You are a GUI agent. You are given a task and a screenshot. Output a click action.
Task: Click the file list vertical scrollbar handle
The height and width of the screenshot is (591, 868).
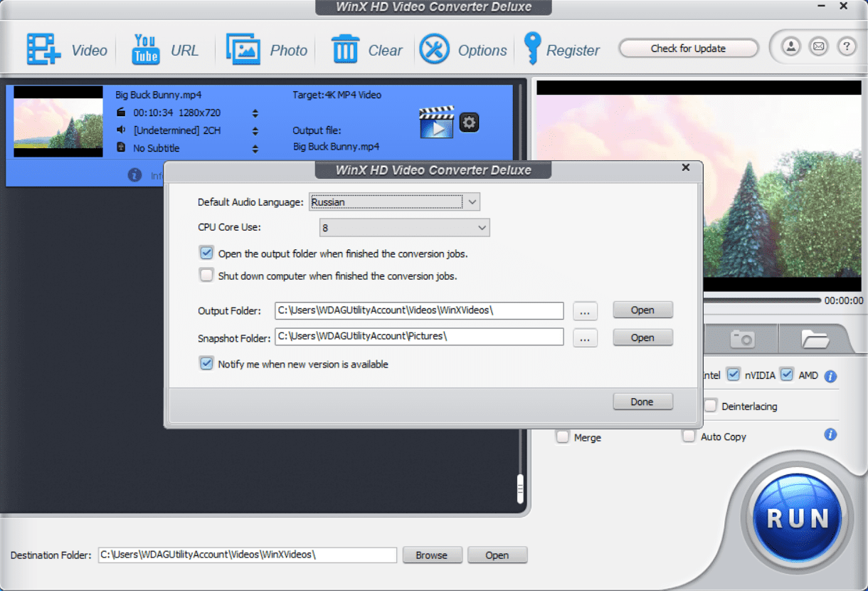pyautogui.click(x=520, y=488)
